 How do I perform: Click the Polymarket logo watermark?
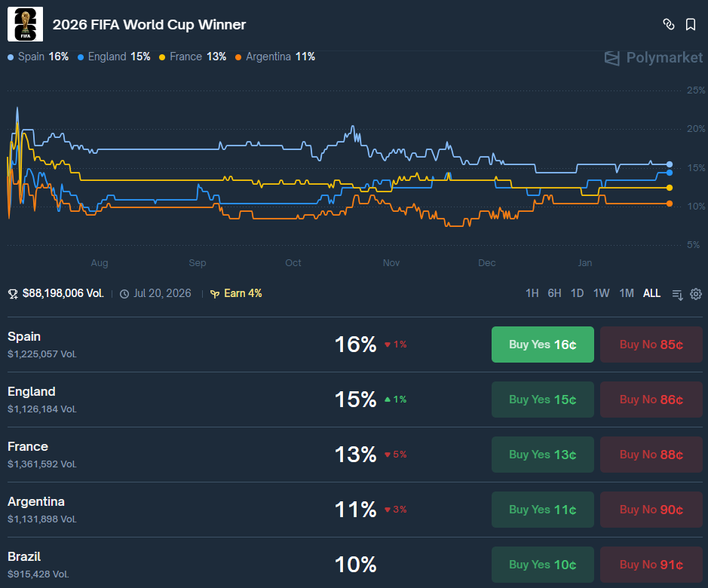pyautogui.click(x=654, y=58)
